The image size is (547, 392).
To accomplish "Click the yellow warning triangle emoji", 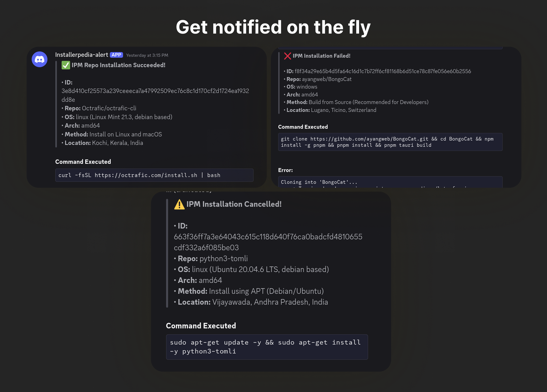I will pyautogui.click(x=179, y=205).
